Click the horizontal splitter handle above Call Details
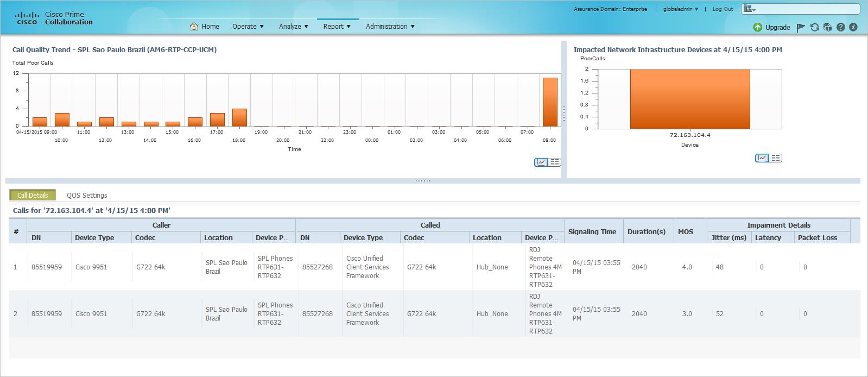The image size is (868, 377). coord(423,181)
